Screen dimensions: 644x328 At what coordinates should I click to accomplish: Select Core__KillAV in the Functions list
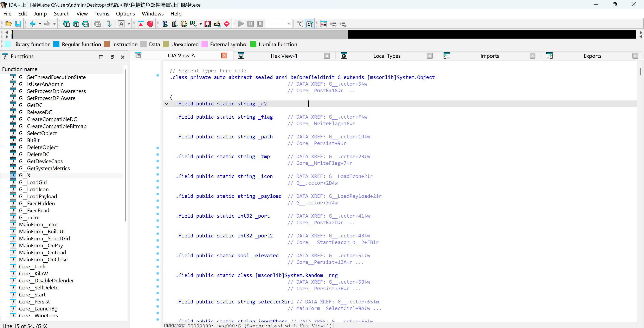point(33,274)
